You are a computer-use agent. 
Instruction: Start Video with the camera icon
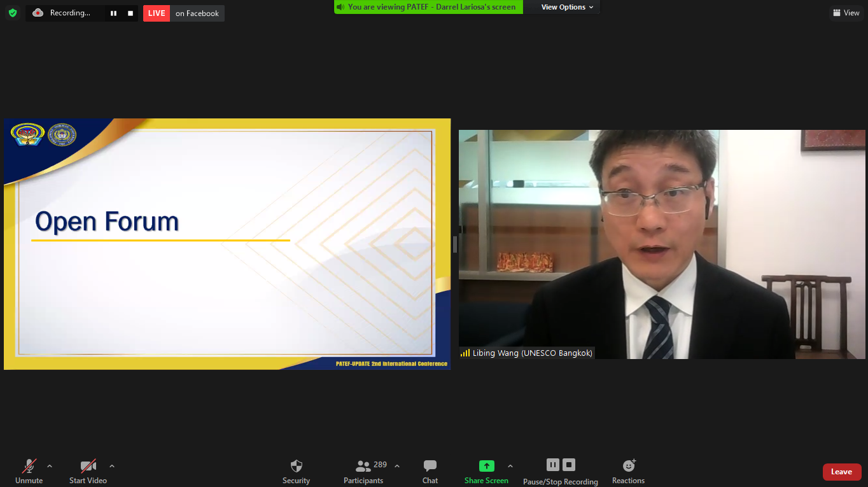88,470
